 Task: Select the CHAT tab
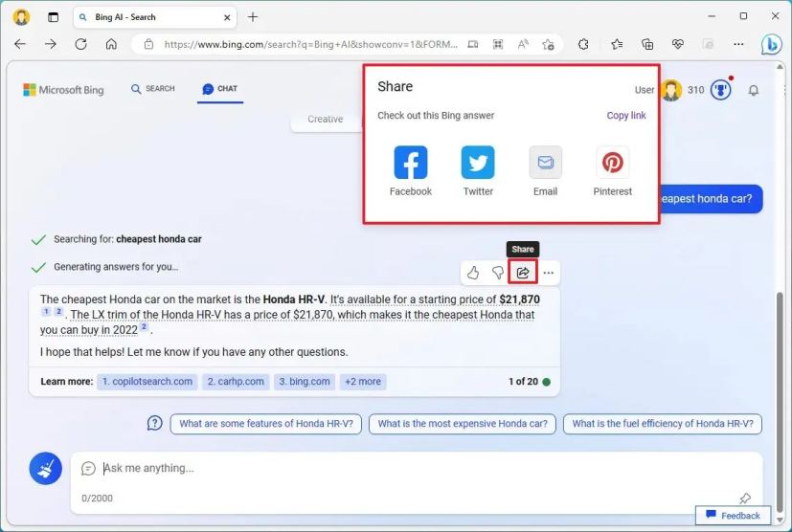(x=219, y=89)
